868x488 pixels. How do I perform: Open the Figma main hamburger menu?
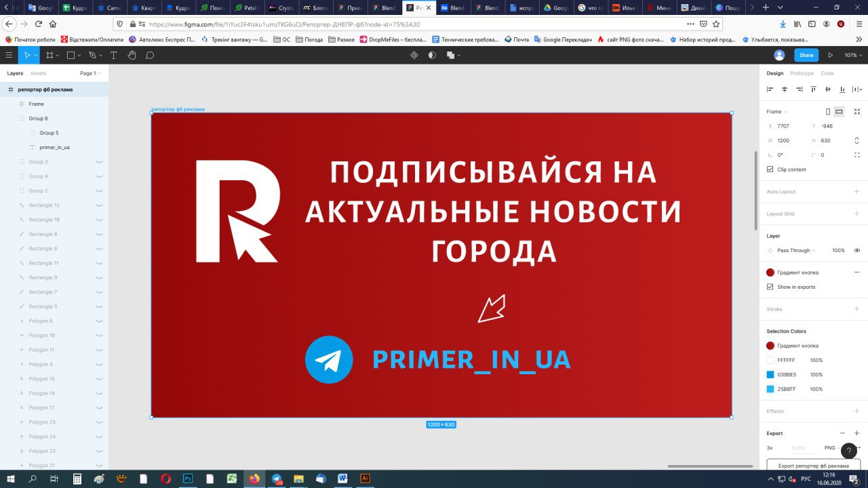pyautogui.click(x=9, y=55)
